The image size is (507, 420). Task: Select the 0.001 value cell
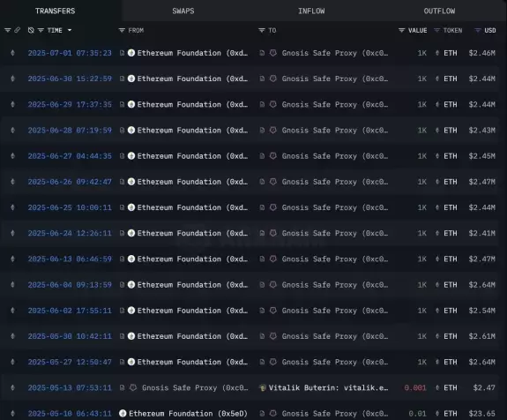click(x=415, y=387)
